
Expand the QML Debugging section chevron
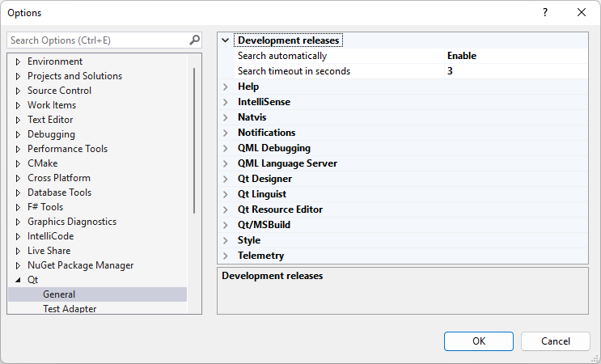point(226,148)
